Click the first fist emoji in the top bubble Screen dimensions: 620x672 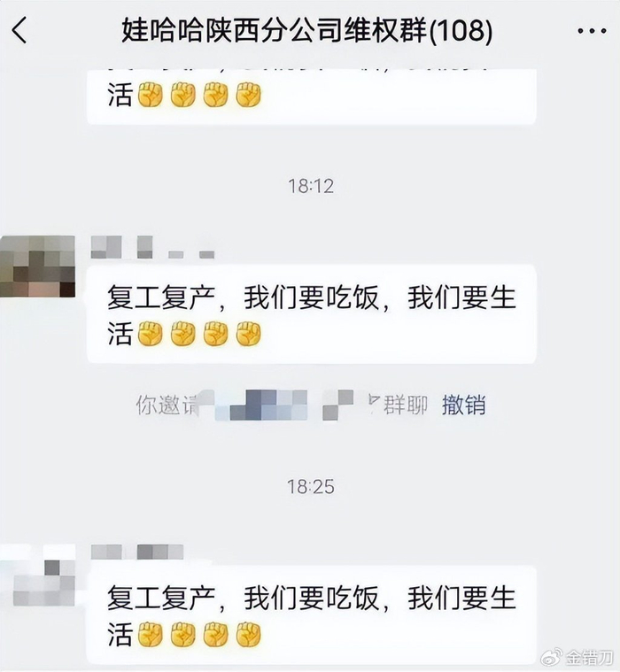[150, 94]
